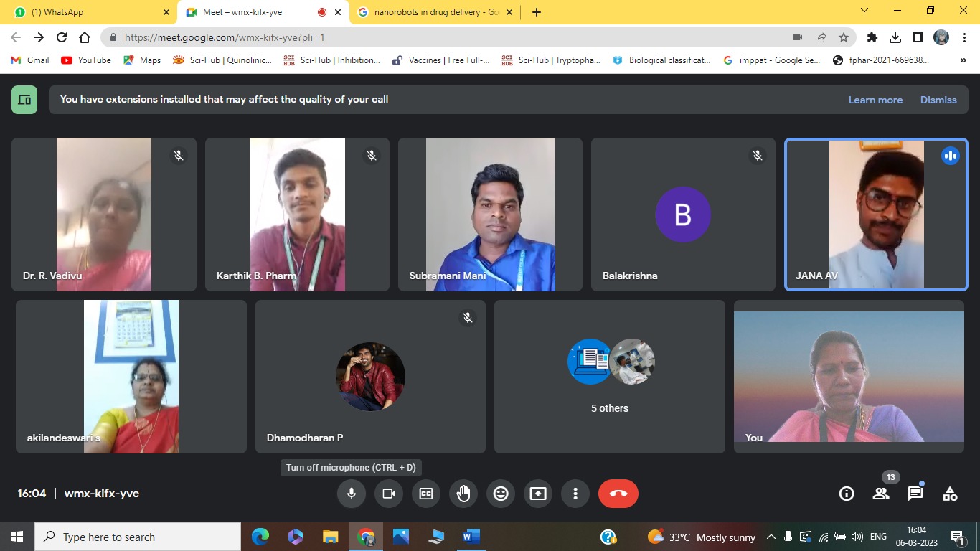This screenshot has width=980, height=551.
Task: Turn off the microphone
Action: (352, 494)
